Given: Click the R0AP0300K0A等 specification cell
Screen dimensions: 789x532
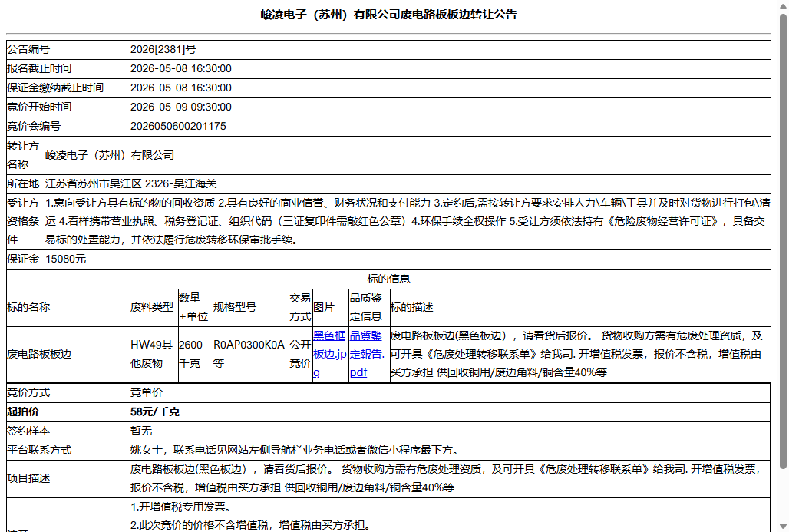Looking at the screenshot, I should tap(250, 355).
